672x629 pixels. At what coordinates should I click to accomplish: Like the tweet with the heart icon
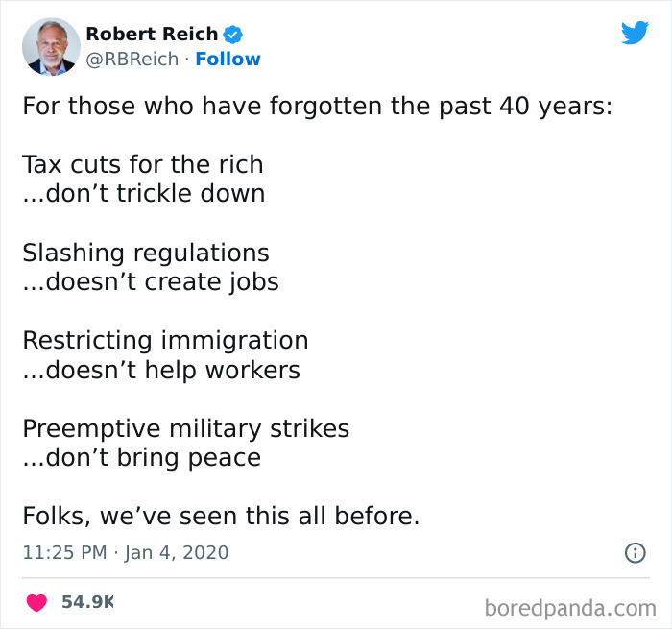pyautogui.click(x=36, y=602)
